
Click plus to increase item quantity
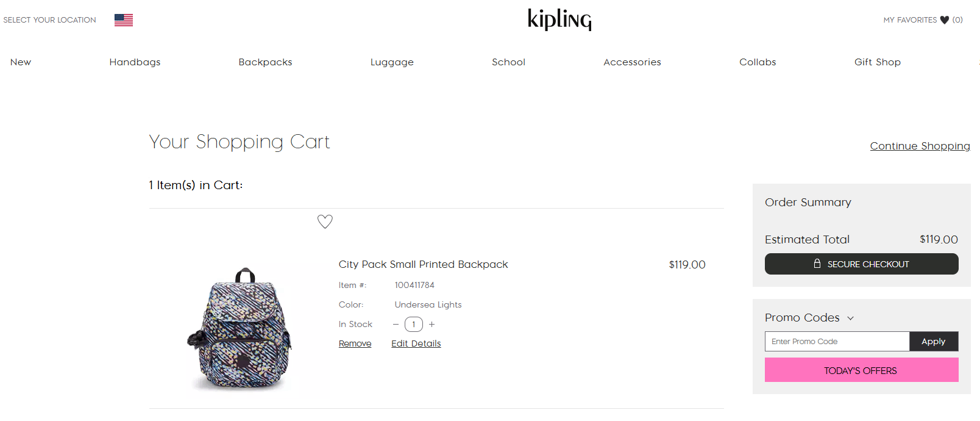click(x=431, y=324)
